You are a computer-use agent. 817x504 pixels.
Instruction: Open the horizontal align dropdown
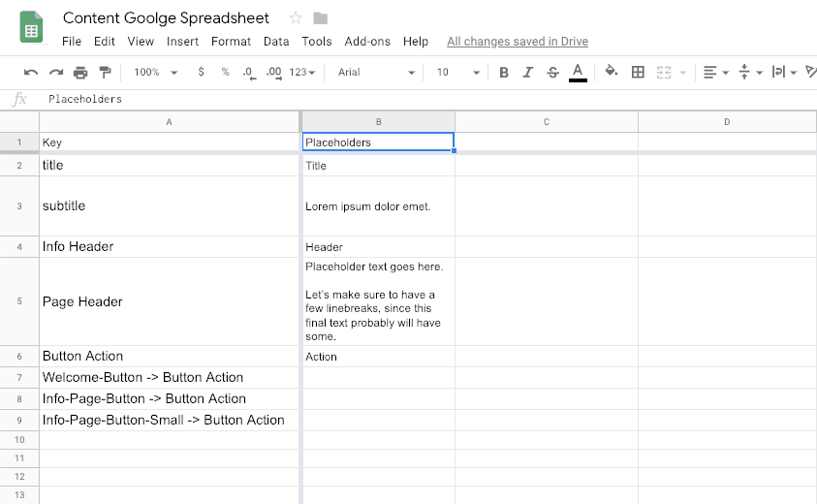[x=715, y=73]
